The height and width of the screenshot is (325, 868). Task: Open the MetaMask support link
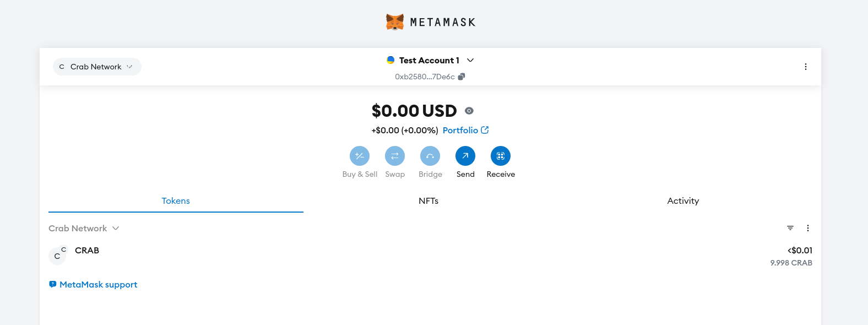click(98, 284)
